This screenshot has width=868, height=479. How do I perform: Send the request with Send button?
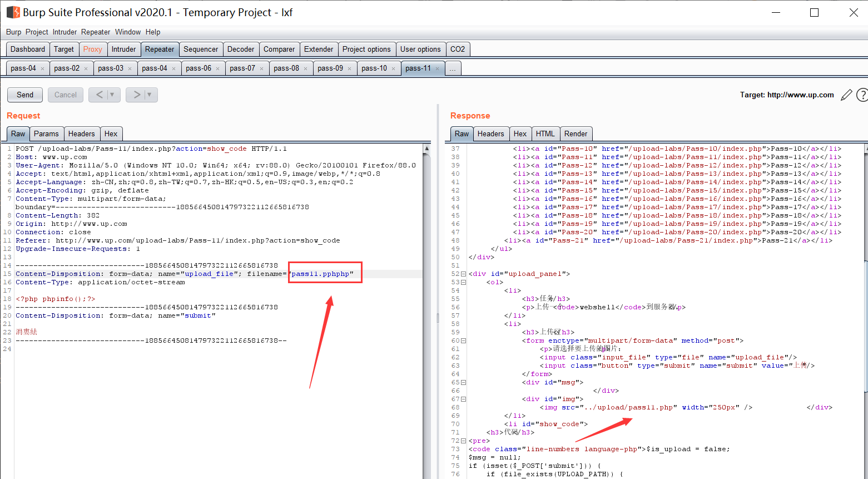point(25,95)
